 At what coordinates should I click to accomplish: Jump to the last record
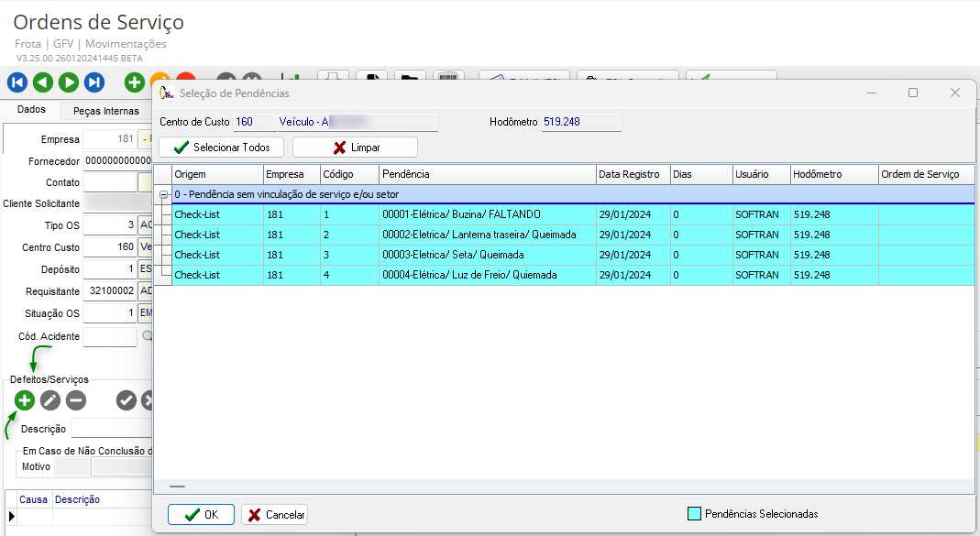pyautogui.click(x=94, y=82)
